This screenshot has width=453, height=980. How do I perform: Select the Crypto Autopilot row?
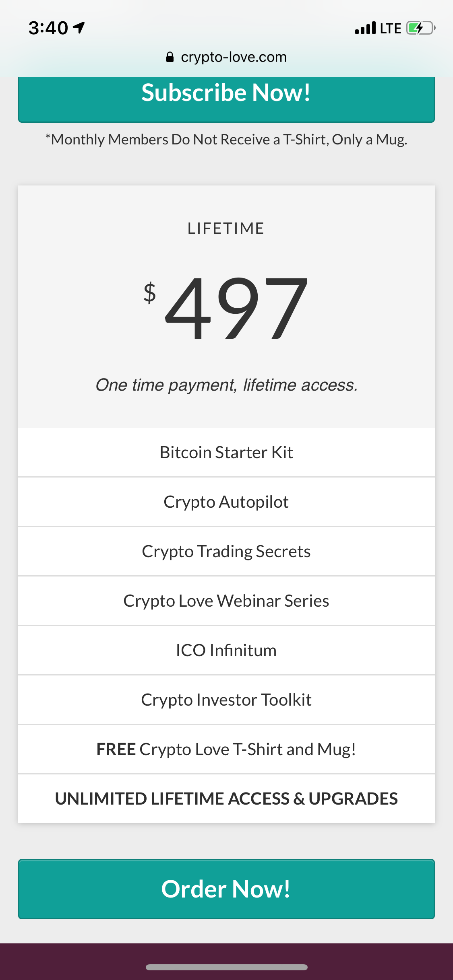point(226,502)
